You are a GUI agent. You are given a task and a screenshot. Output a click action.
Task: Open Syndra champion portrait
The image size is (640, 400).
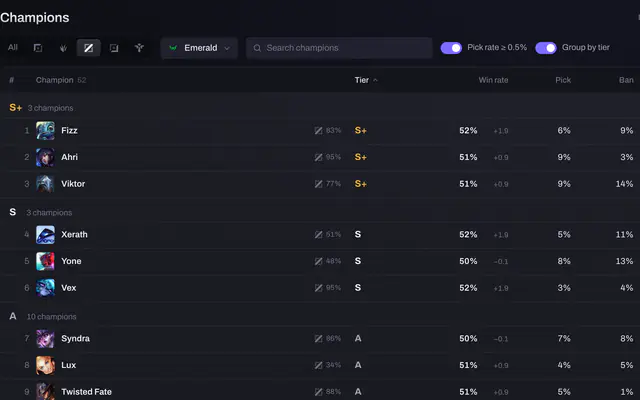(x=45, y=339)
